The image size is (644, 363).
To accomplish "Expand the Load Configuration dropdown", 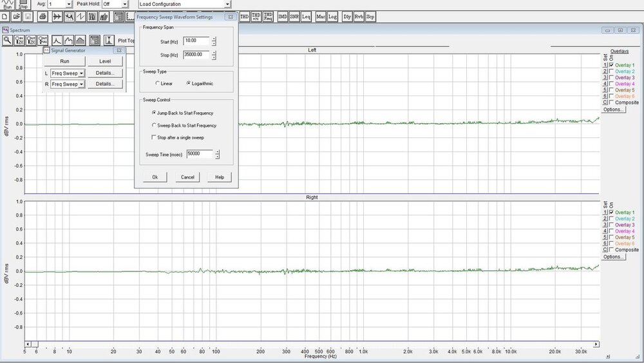I will click(227, 4).
